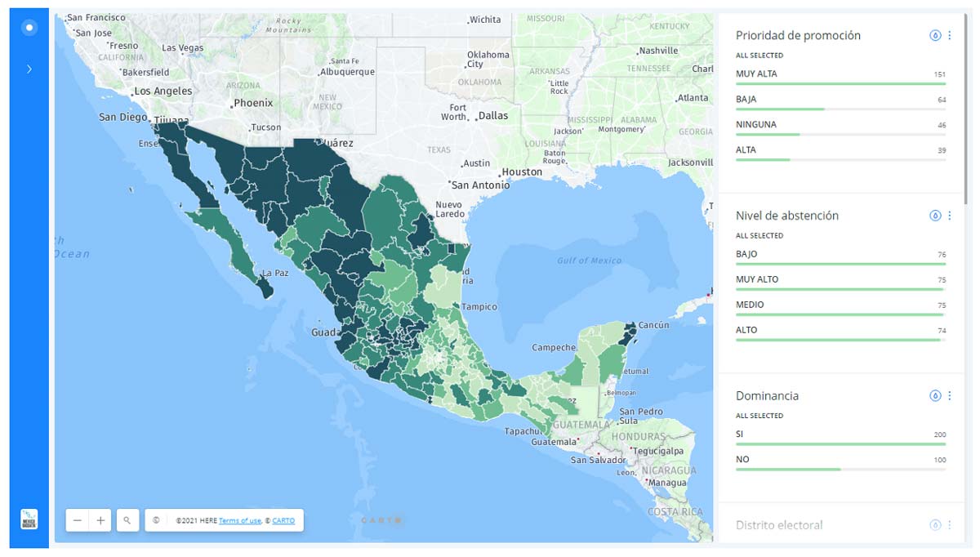
Task: Select the SI category in Dominancia
Action: point(840,436)
